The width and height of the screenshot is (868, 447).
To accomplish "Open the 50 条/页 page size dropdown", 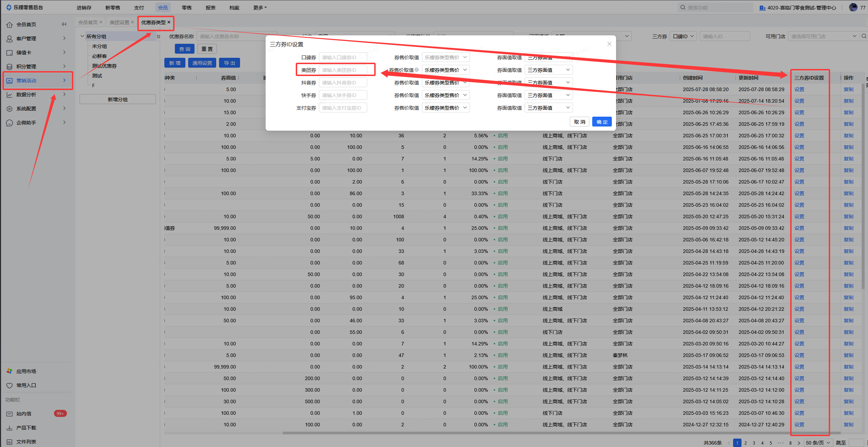I will 818,443.
